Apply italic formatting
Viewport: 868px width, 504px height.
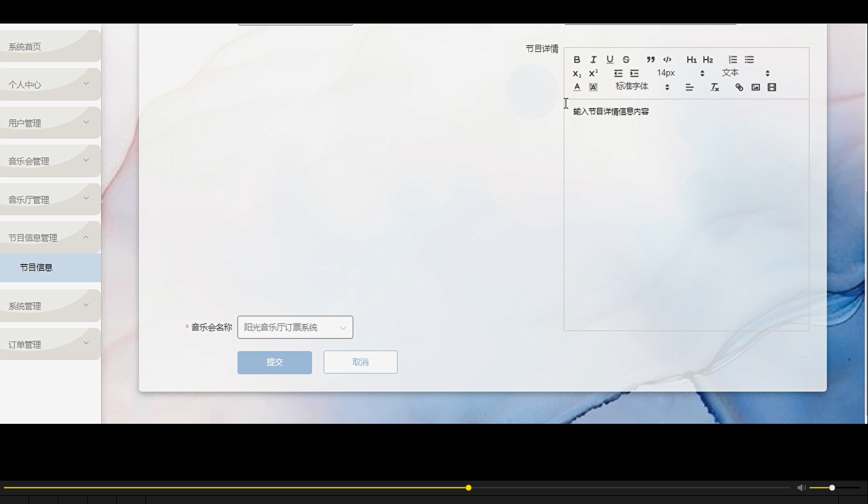pos(593,60)
